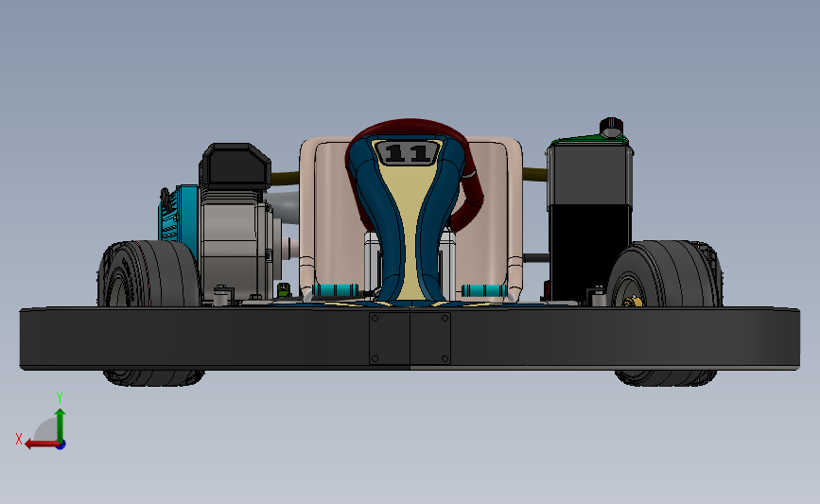Select the black air filter cover atop the engine
820x504 pixels.
235,165
